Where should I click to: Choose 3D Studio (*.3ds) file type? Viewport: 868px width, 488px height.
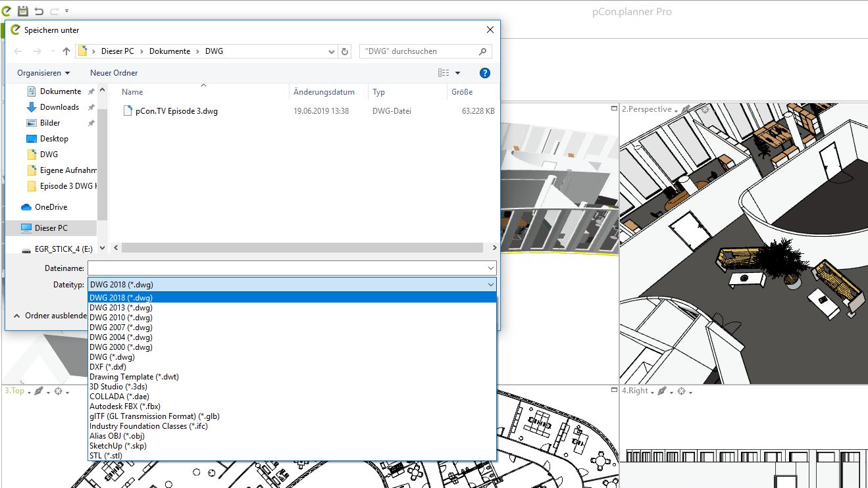tap(292, 387)
